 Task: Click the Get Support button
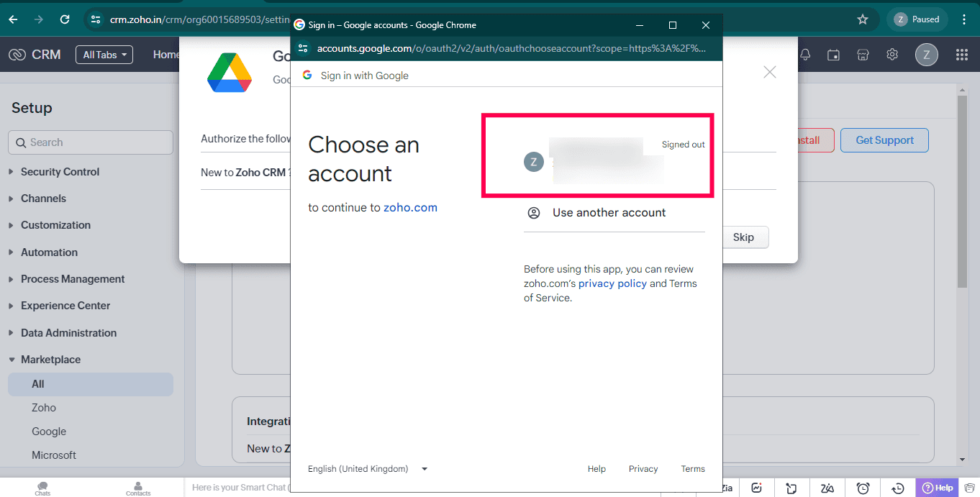[884, 140]
